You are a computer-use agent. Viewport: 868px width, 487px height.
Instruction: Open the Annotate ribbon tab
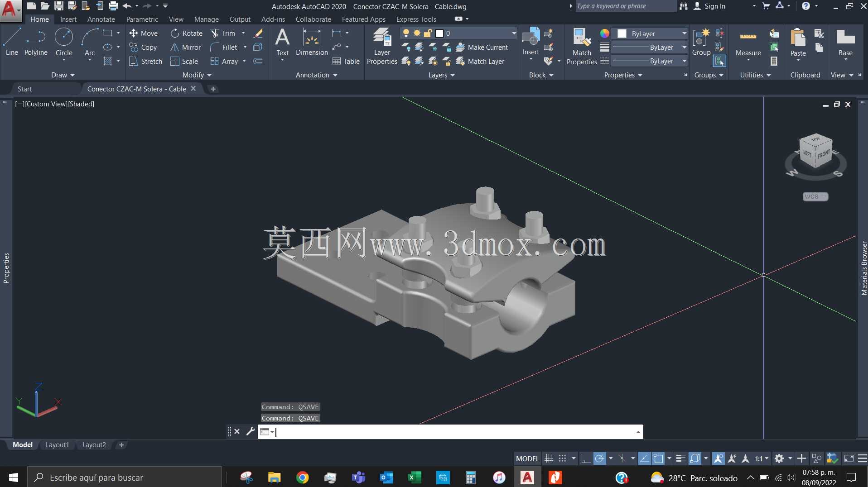point(101,19)
